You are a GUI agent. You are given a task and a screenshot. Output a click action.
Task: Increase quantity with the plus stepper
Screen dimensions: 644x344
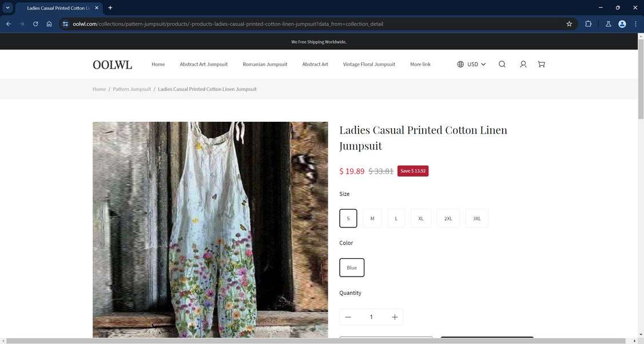395,317
